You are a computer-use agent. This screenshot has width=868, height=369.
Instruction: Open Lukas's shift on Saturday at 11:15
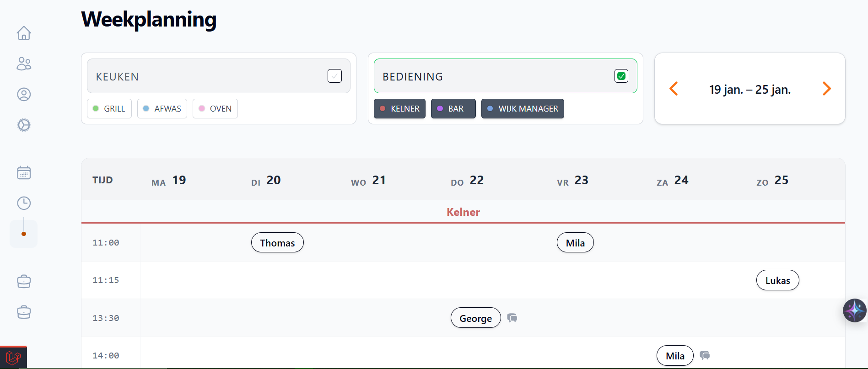(777, 280)
